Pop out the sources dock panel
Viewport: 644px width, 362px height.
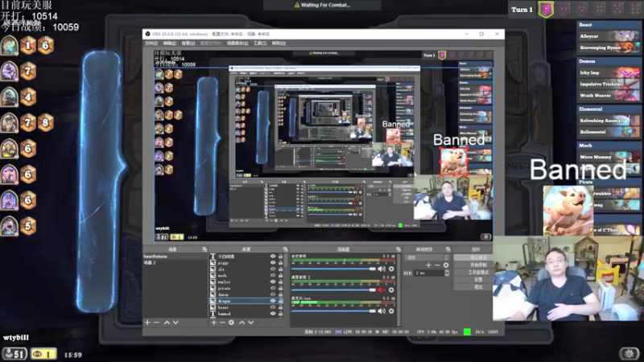click(285, 249)
